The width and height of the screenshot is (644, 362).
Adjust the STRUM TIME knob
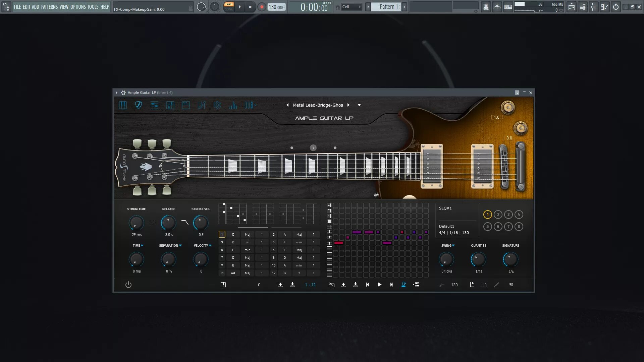click(x=136, y=223)
